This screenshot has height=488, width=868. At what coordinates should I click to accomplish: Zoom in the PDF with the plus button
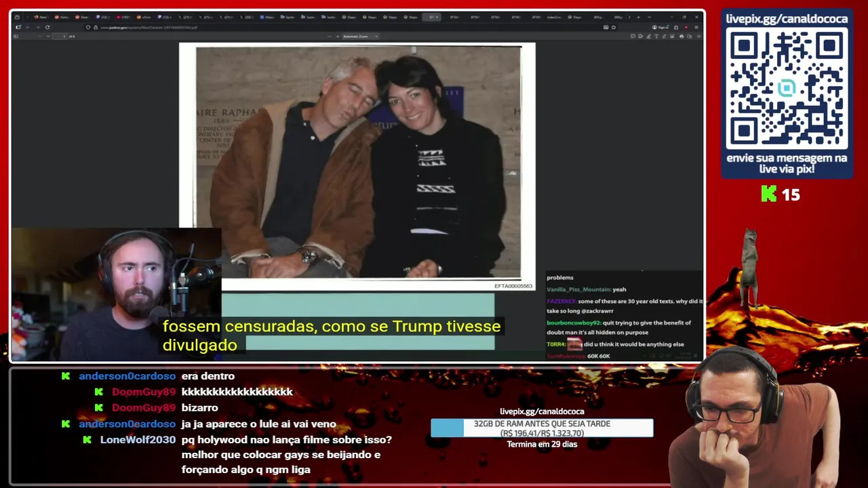(x=338, y=36)
